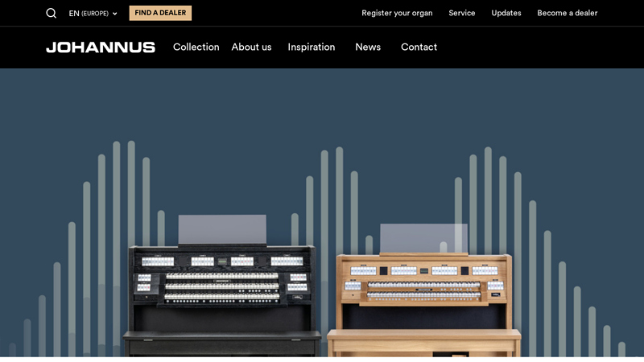Open the Service link

(x=461, y=13)
